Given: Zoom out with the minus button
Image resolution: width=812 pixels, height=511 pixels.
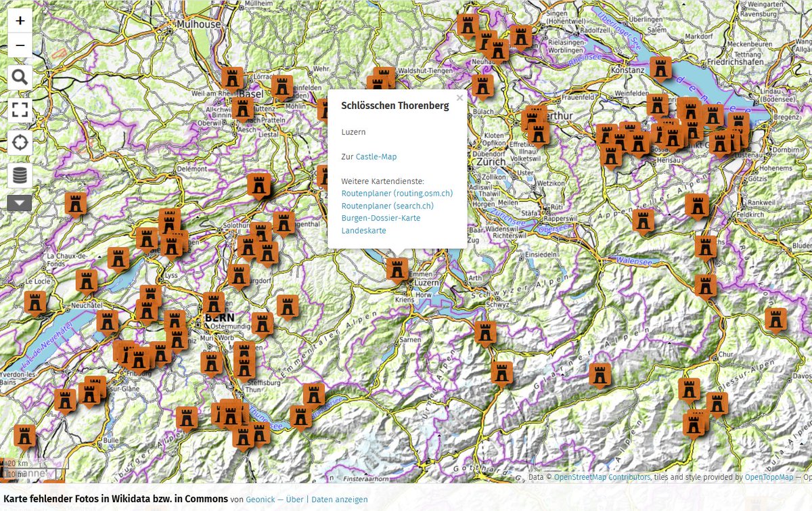Looking at the screenshot, I should tap(20, 45).
